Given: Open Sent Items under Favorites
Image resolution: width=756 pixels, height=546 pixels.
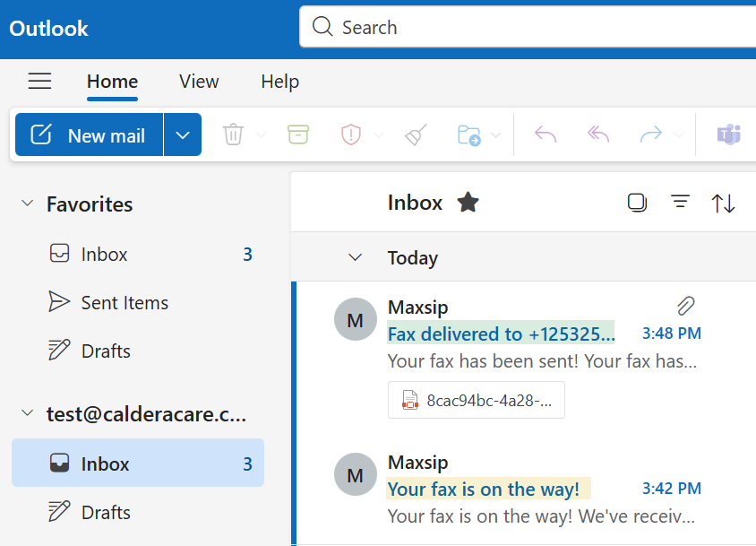Looking at the screenshot, I should pyautogui.click(x=138, y=302).
